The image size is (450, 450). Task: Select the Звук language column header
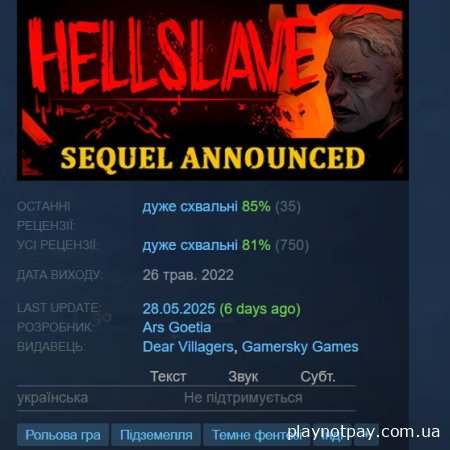(x=243, y=377)
